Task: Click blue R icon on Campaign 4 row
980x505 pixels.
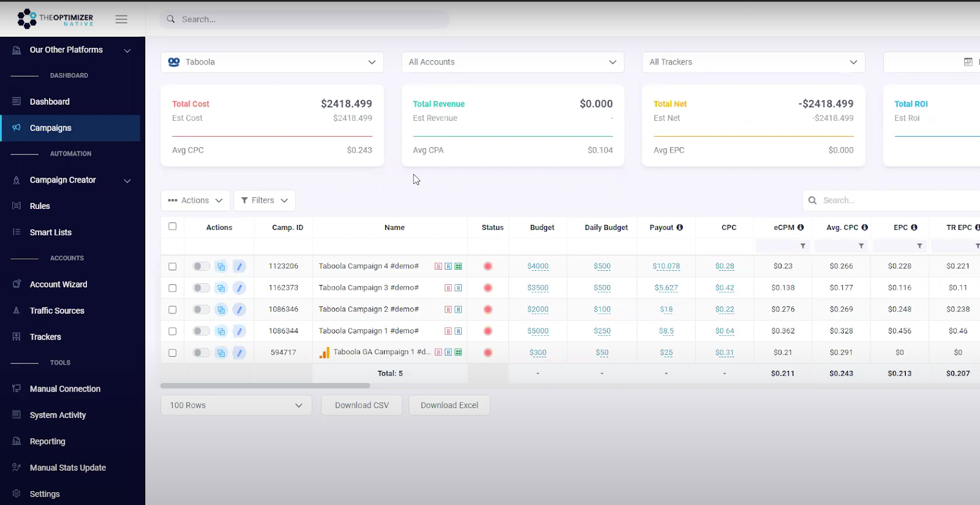Action: coord(448,267)
